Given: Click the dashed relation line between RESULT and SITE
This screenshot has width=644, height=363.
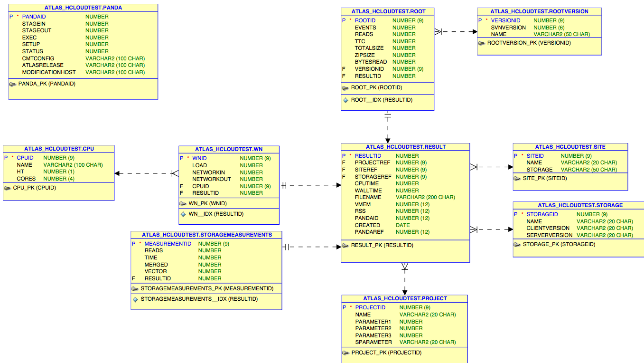Looking at the screenshot, I should (492, 167).
